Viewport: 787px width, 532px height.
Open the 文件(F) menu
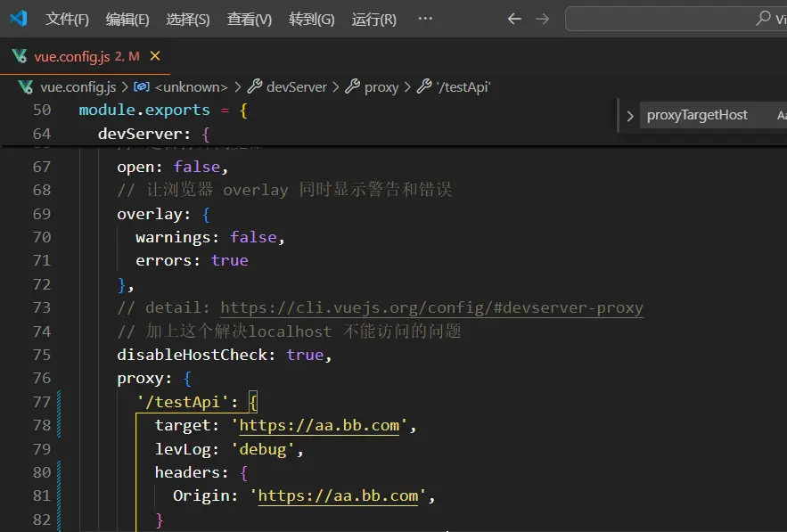pos(67,19)
